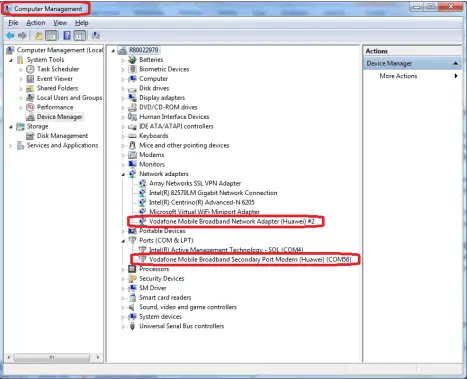
Task: Click the Mice and other pointing devices icon
Action: tap(132, 145)
